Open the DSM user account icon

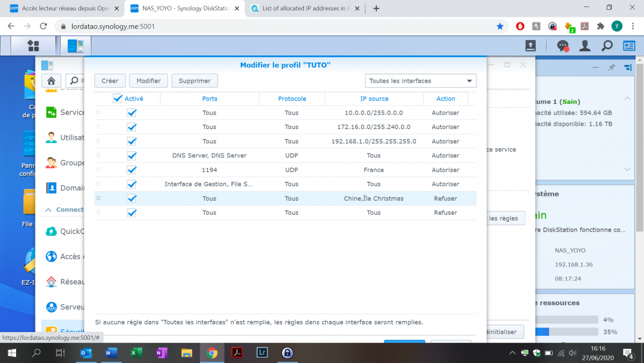(x=585, y=46)
